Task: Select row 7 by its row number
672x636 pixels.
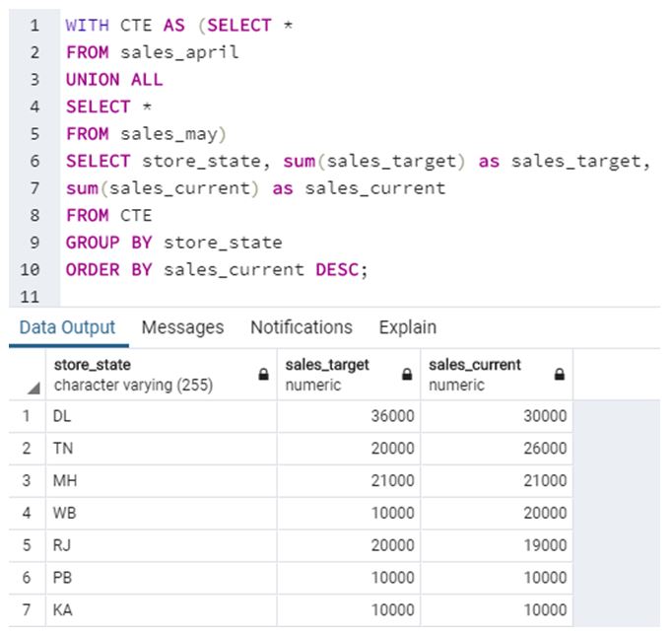Action: pos(27,609)
